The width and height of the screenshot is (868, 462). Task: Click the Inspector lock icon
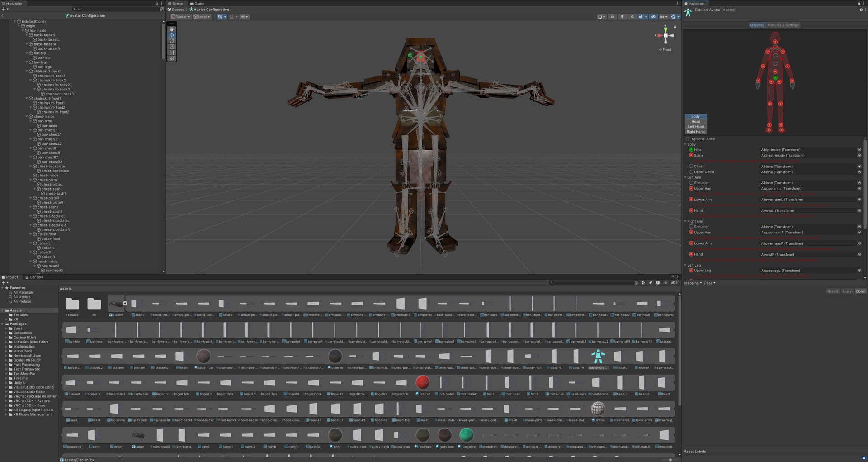click(x=859, y=3)
